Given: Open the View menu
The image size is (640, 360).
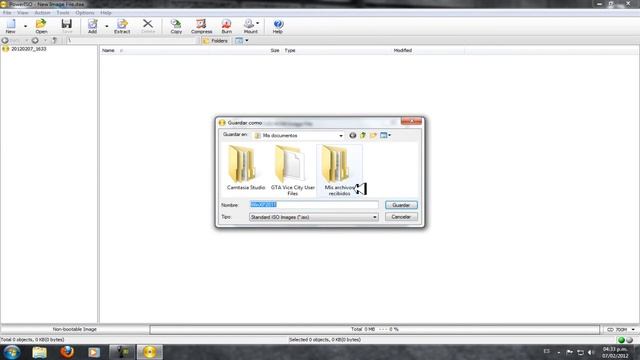Looking at the screenshot, I should (x=23, y=13).
